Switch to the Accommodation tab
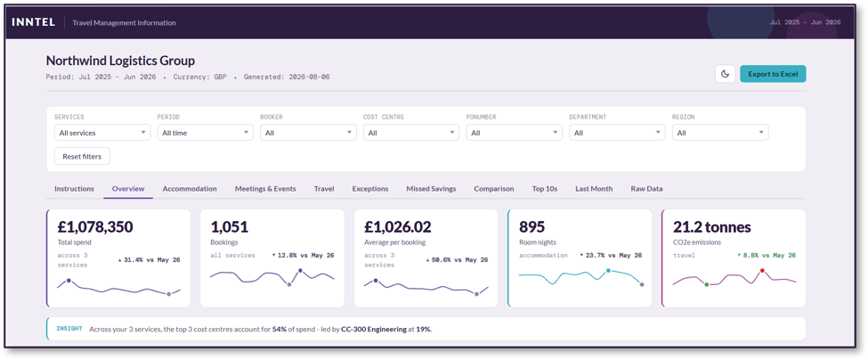Viewport: 868px width, 360px height. point(190,189)
